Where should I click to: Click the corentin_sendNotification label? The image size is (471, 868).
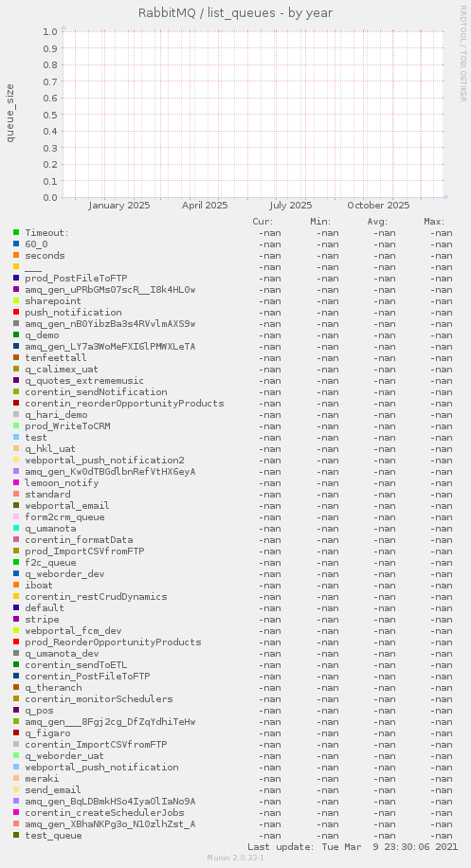(x=96, y=392)
